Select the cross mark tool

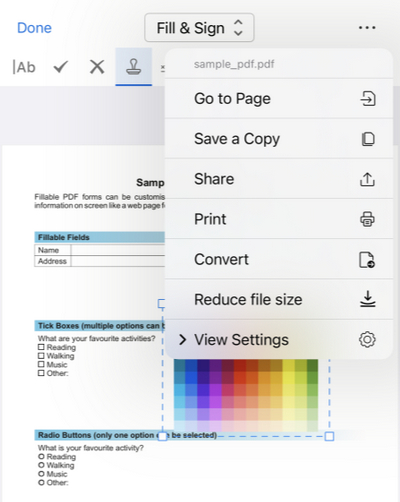pos(97,67)
